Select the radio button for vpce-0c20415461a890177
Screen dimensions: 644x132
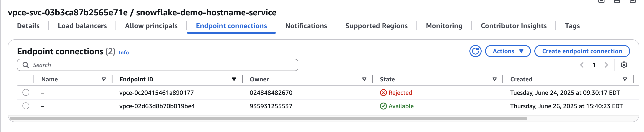25,92
